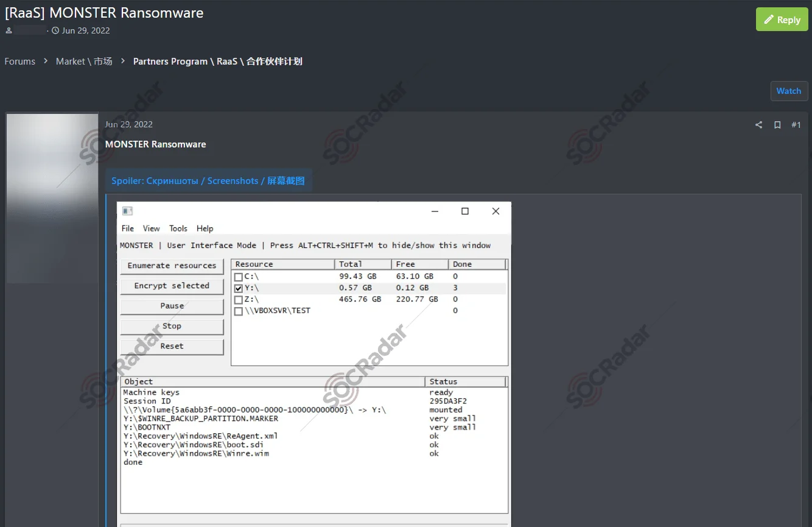Screen dimensions: 812x527
Task: Uncheck the Y:\ drive checkbox
Action: pos(239,288)
